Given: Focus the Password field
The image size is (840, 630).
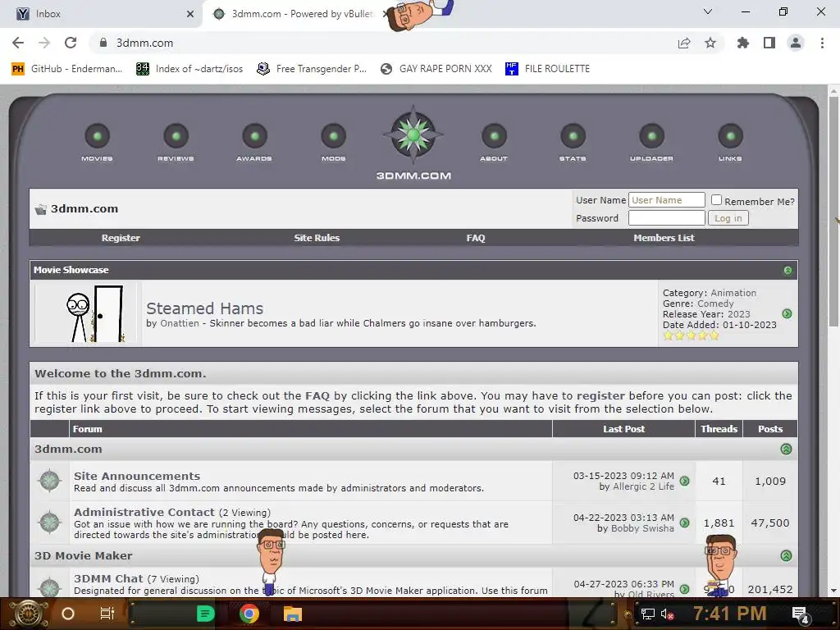Looking at the screenshot, I should click(666, 218).
